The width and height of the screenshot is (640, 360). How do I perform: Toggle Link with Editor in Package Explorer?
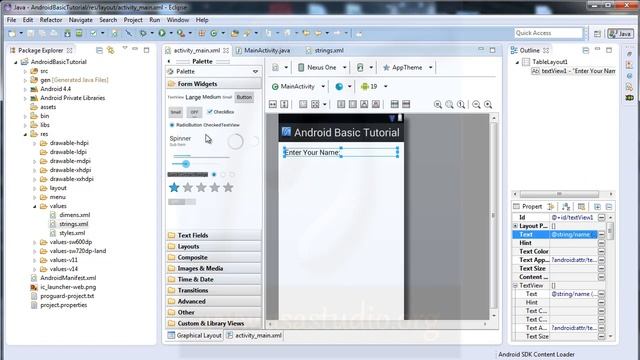tap(111, 50)
